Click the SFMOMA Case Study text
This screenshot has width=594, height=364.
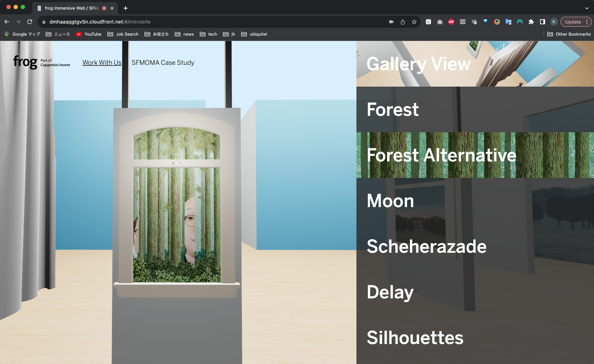[163, 63]
